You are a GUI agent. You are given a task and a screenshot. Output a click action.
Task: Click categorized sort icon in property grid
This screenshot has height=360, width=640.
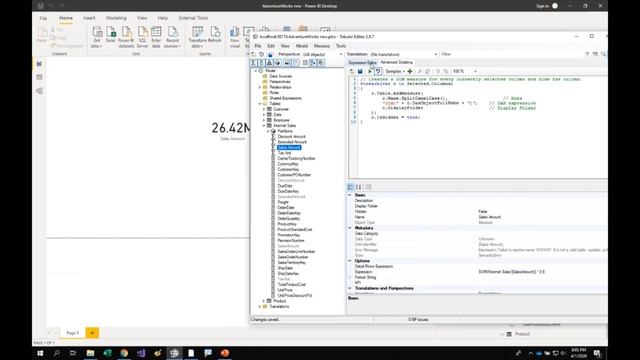click(x=351, y=187)
